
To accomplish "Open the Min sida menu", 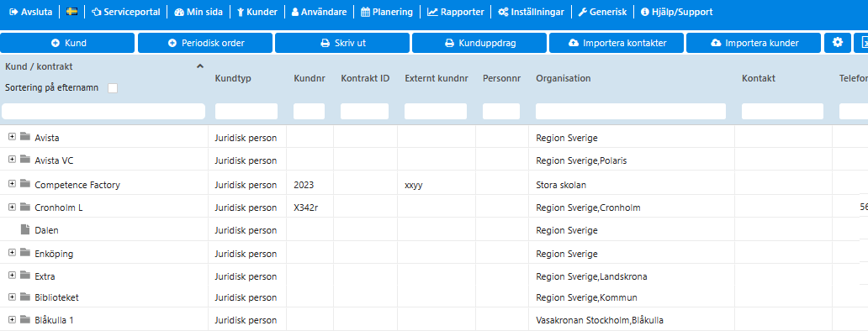I will pyautogui.click(x=198, y=12).
